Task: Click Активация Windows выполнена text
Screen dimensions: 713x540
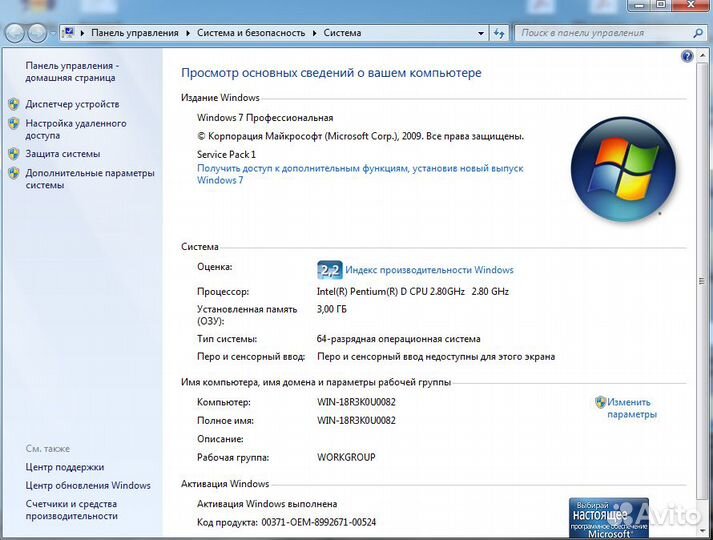Action: click(267, 504)
